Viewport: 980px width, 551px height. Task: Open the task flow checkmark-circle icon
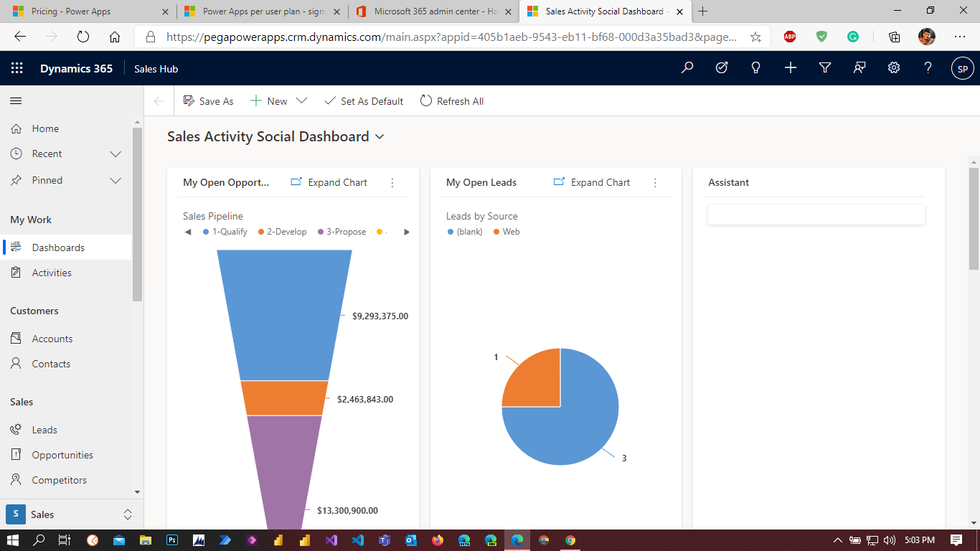722,67
